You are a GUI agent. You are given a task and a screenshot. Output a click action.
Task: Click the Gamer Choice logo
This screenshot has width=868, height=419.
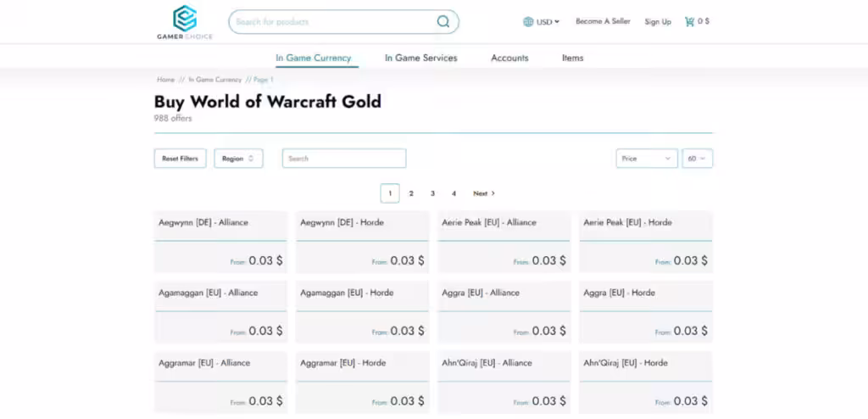184,22
